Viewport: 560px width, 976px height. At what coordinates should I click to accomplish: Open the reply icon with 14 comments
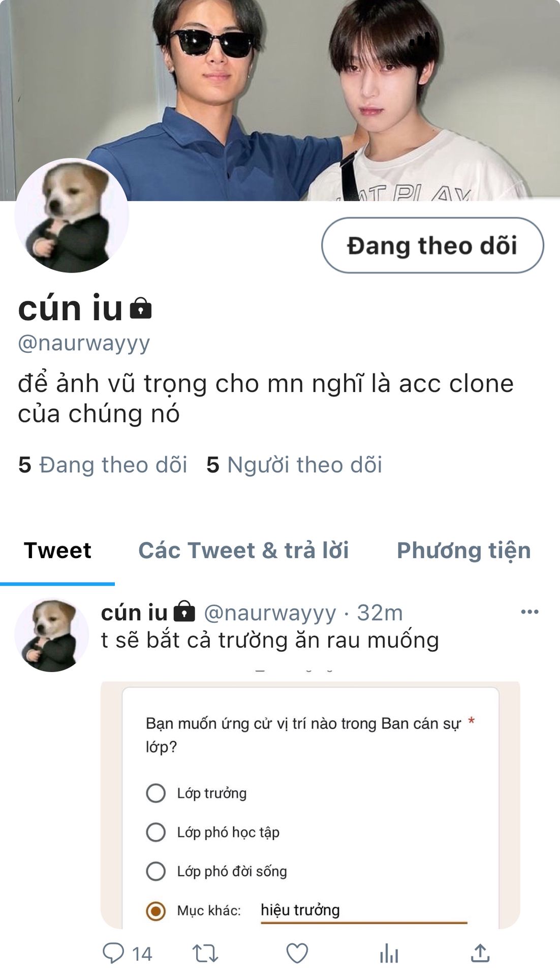pos(127,954)
